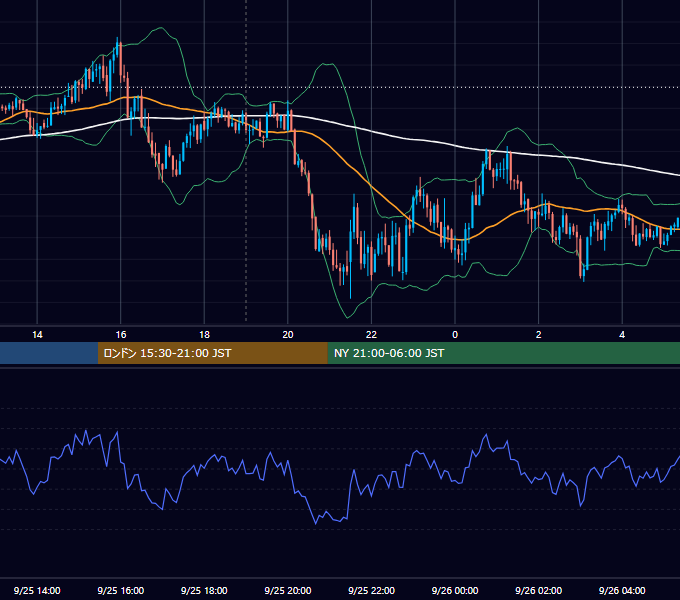Click the 2 hour label on chart axis

pos(539,335)
